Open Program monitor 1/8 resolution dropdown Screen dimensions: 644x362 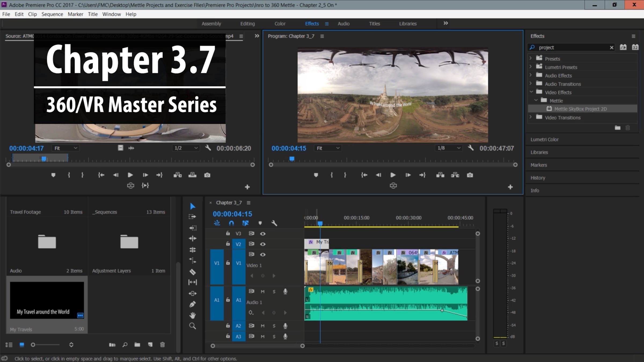(449, 148)
